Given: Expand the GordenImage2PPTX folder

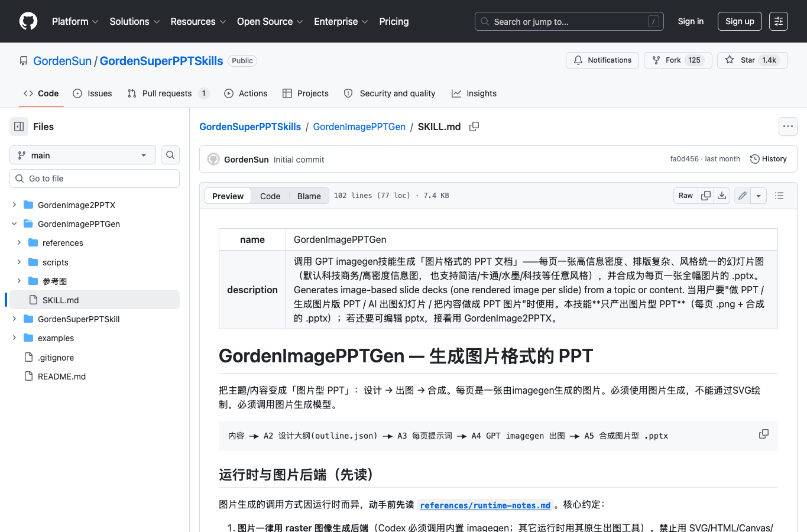Looking at the screenshot, I should click(x=14, y=205).
